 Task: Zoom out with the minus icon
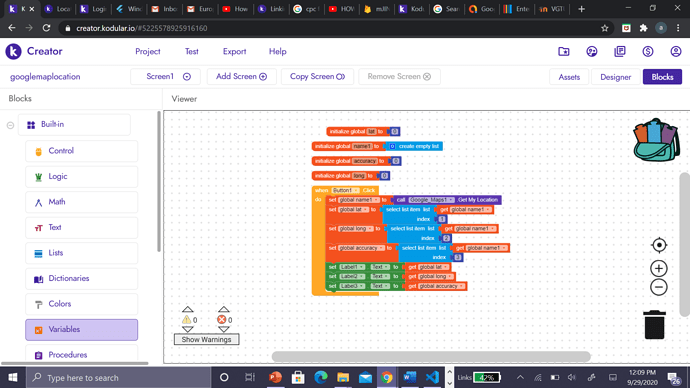659,287
